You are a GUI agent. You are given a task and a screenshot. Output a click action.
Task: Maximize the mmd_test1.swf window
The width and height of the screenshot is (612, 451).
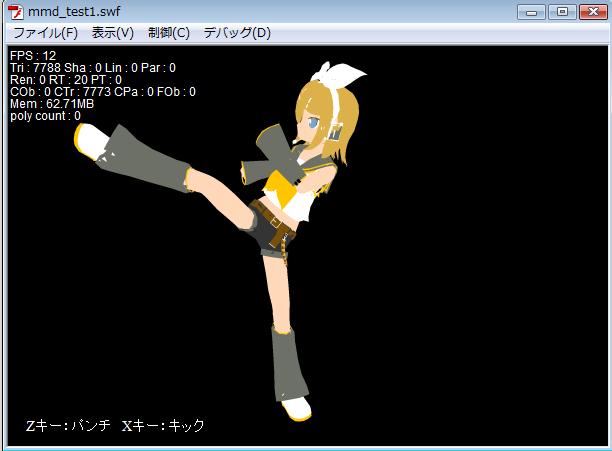(562, 12)
